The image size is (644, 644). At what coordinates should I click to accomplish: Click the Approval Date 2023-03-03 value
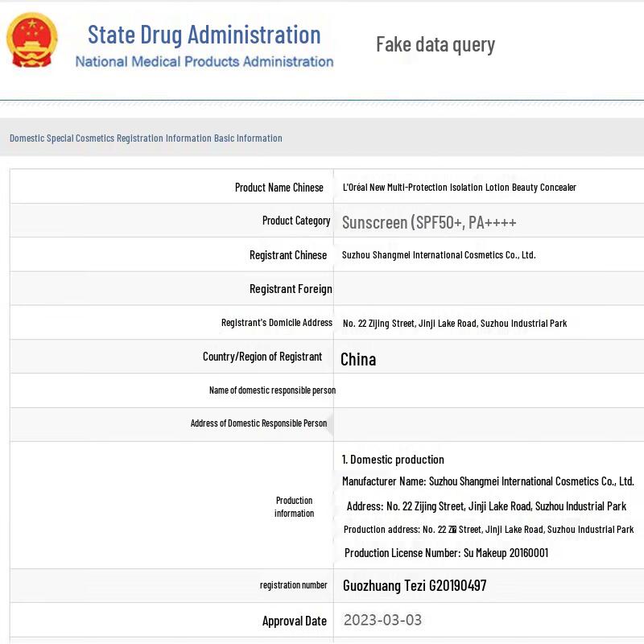coord(382,620)
